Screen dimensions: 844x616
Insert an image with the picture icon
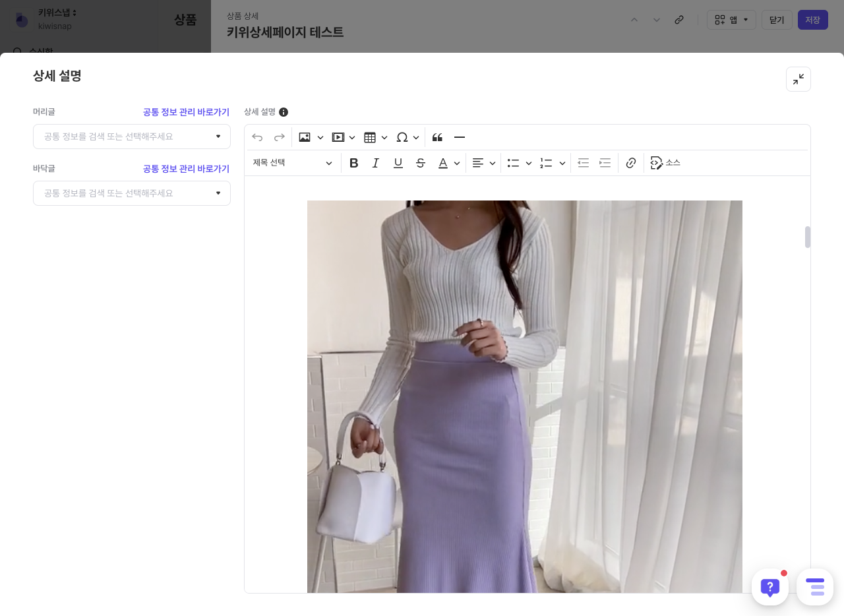coord(305,137)
